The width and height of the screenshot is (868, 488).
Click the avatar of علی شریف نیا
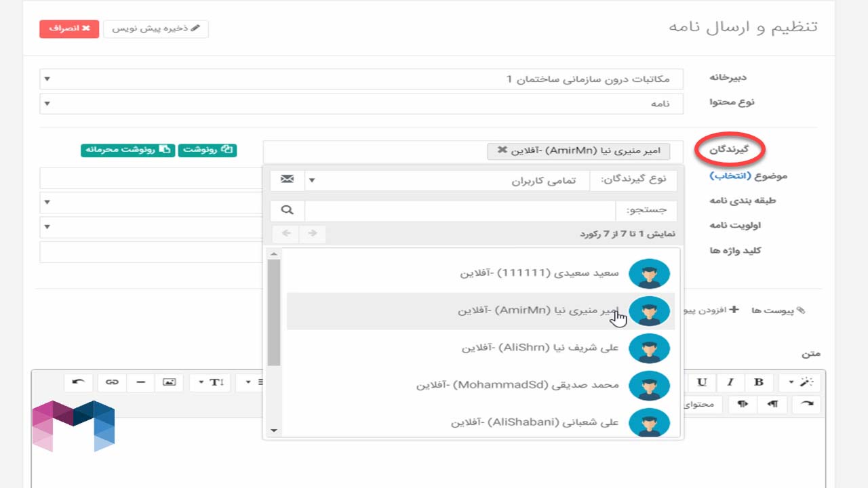(649, 348)
